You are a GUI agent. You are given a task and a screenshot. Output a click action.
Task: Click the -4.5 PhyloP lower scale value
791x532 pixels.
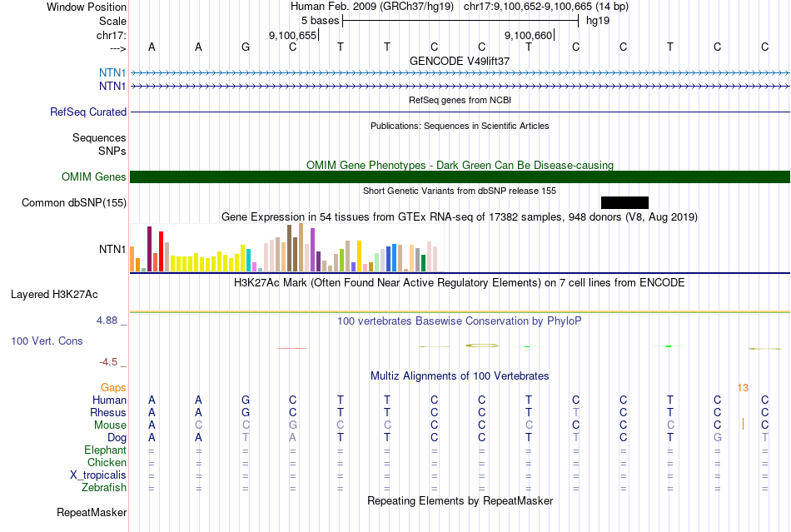click(x=108, y=362)
